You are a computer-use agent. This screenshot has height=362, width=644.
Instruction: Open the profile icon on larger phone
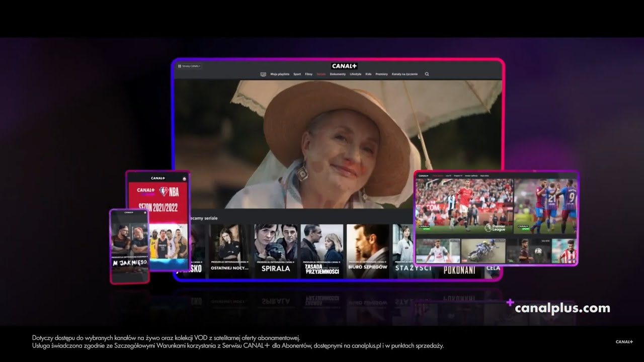pyautogui.click(x=184, y=178)
